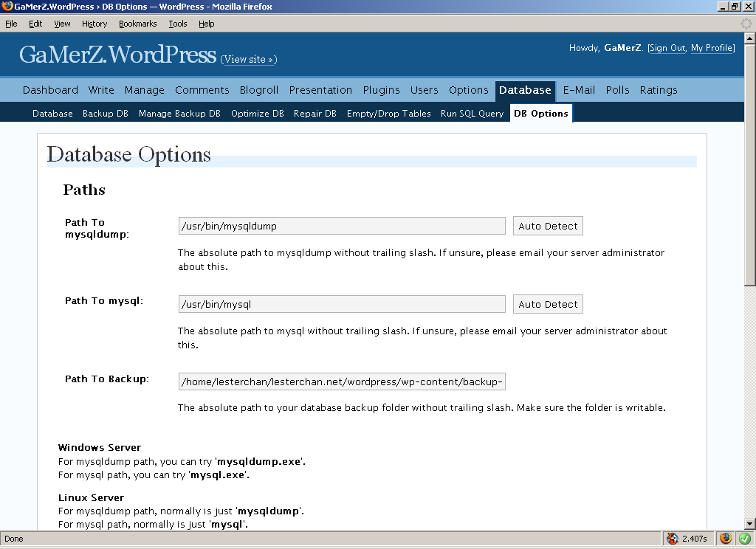Click the scrollbar up arrow

[750, 38]
